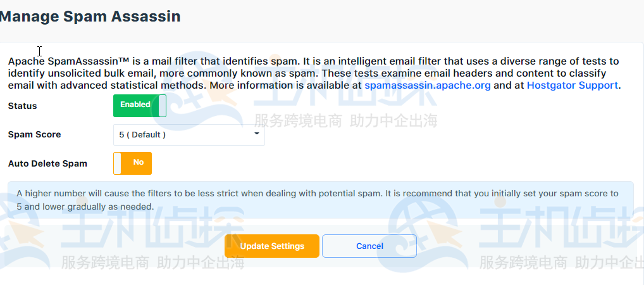The height and width of the screenshot is (285, 644).
Task: Click the Spam Score label
Action: [x=35, y=134]
